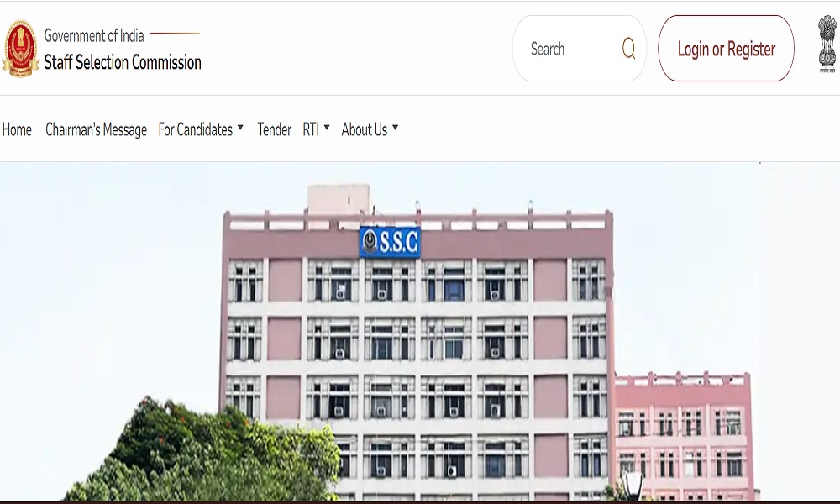Expand the RTI dropdown menu
Viewport: 840px width, 504px height.
coord(316,129)
